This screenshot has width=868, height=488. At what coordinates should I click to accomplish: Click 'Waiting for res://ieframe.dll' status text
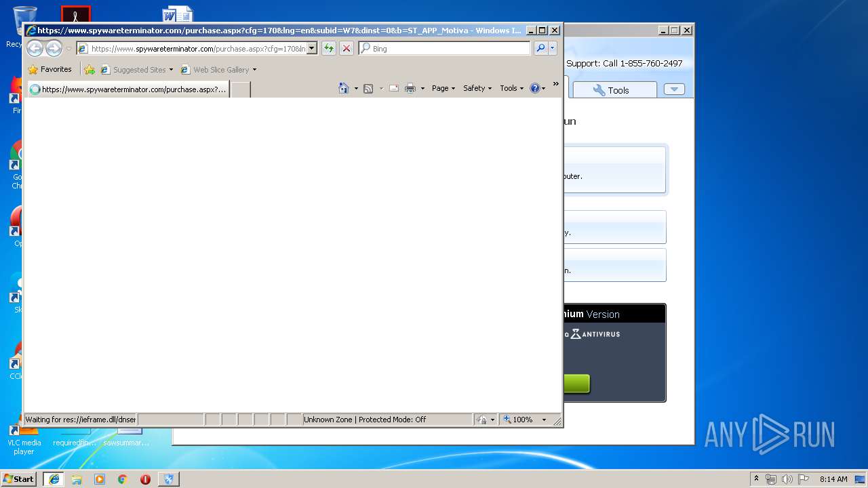click(x=81, y=420)
